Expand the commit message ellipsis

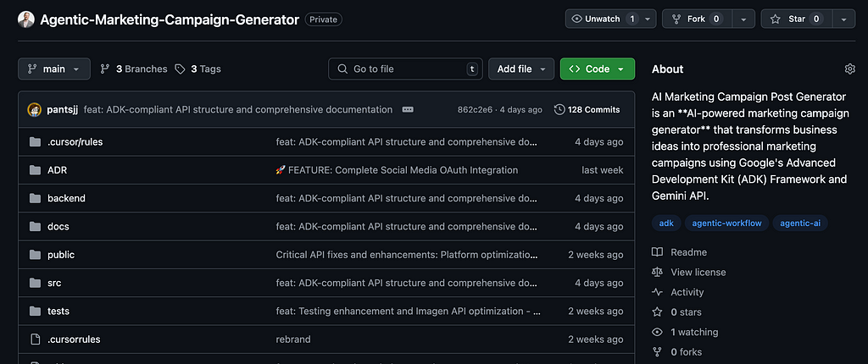click(408, 109)
